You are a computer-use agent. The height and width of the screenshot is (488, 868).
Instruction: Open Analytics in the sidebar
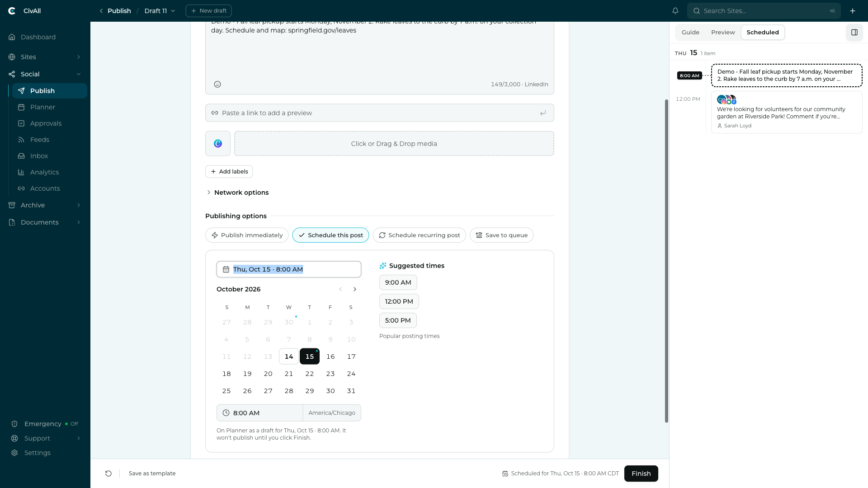coord(49,172)
